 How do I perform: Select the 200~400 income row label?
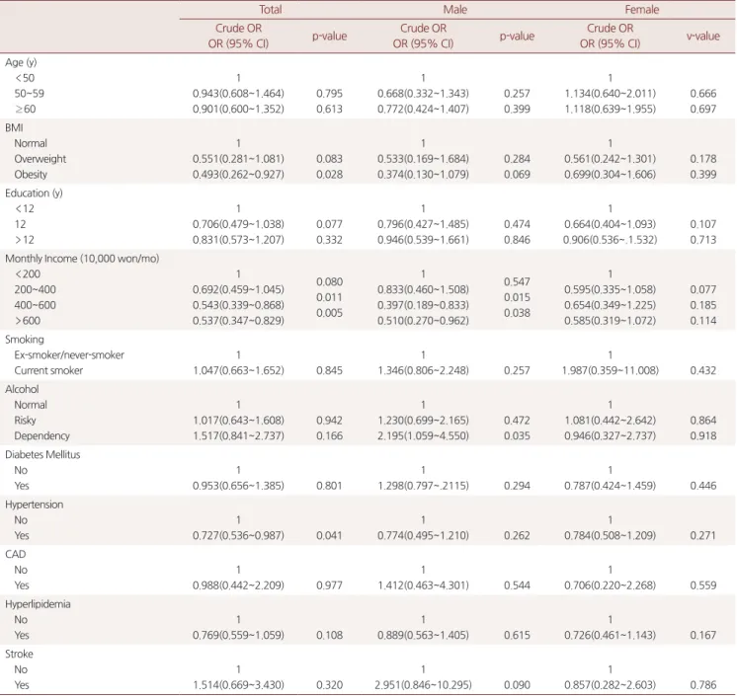pyautogui.click(x=35, y=289)
